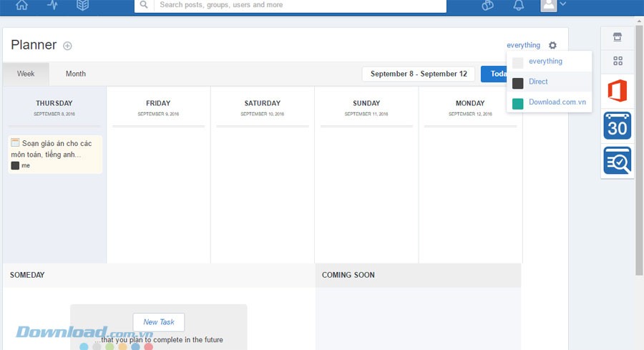Launch the Office app in sidebar
Screen dimensions: 644x350
point(617,91)
